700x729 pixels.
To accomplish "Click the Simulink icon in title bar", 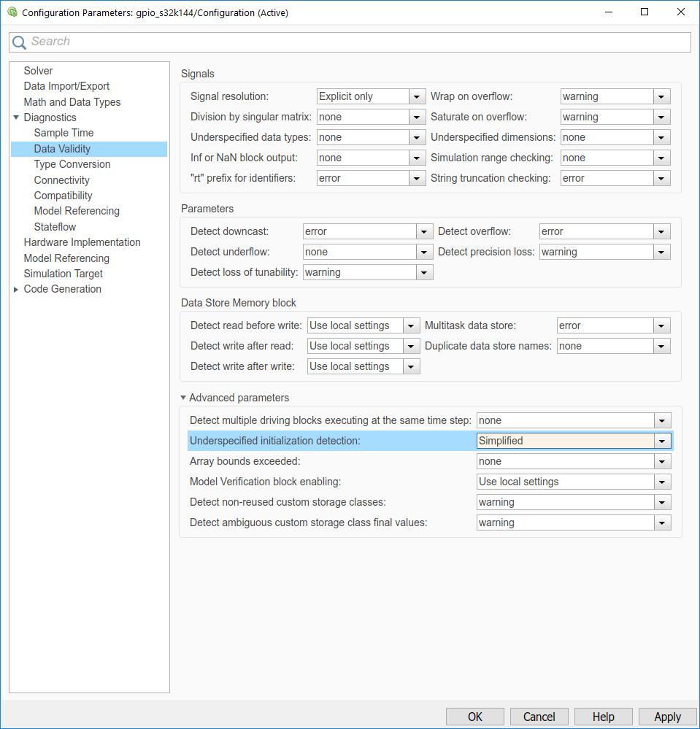I will tap(12, 12).
